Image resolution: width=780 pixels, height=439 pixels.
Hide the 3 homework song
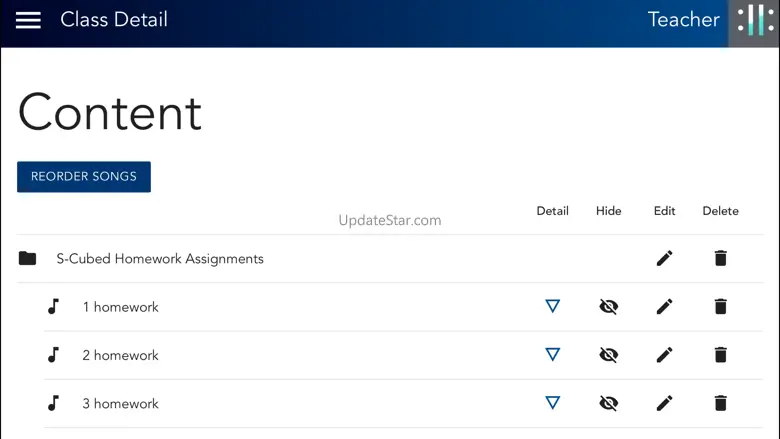(x=608, y=403)
